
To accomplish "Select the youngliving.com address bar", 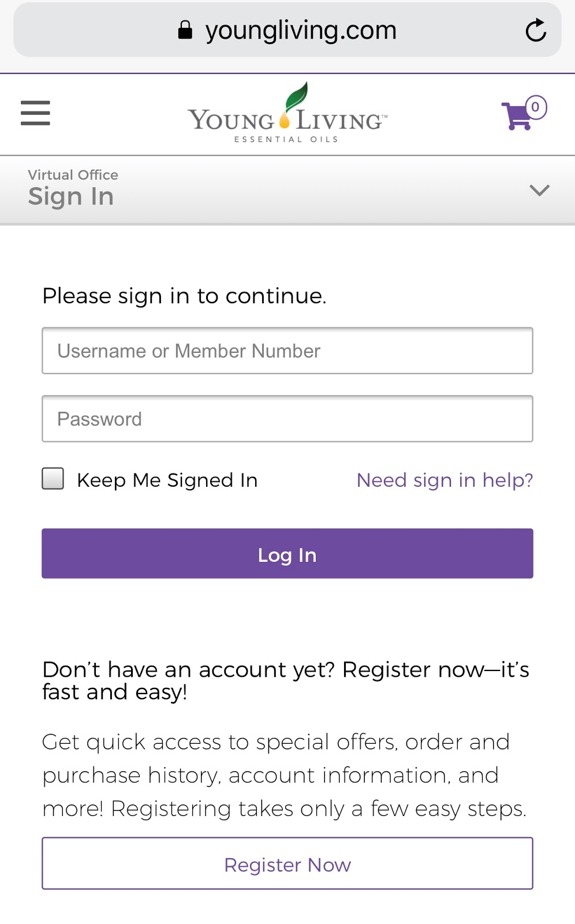I will [287, 30].
